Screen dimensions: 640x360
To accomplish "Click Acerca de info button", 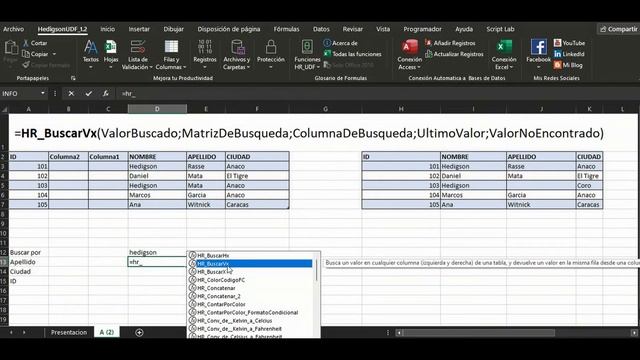I will coord(340,43).
